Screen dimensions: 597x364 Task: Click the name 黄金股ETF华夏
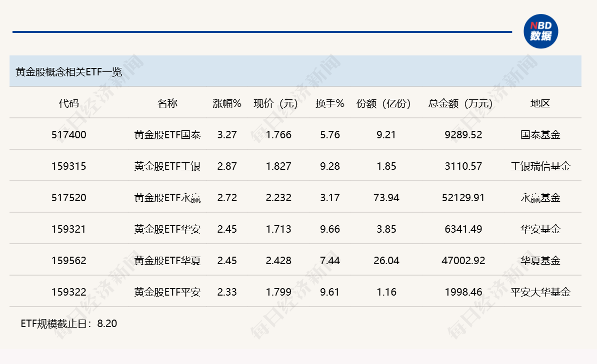(x=167, y=261)
